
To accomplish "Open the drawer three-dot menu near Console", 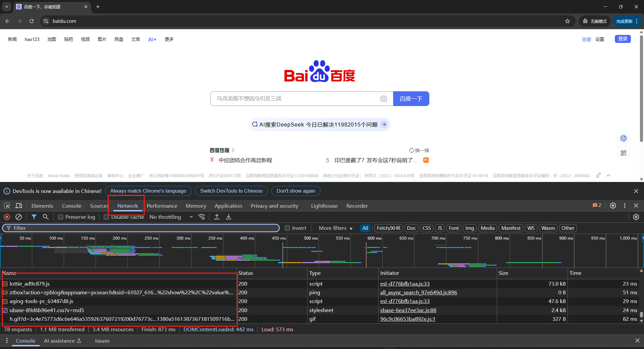I will [x=7, y=341].
